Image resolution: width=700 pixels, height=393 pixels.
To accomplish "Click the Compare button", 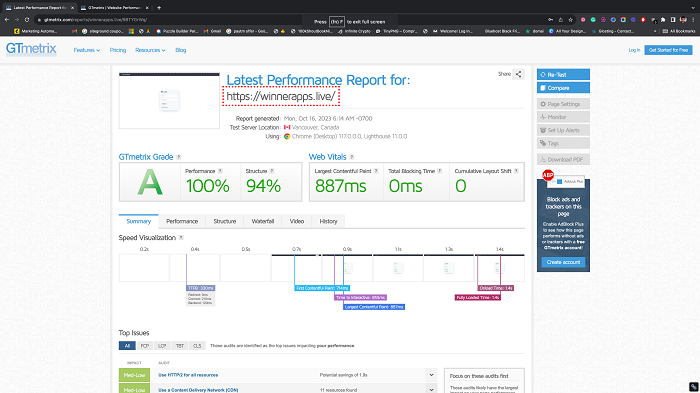I will click(x=563, y=88).
